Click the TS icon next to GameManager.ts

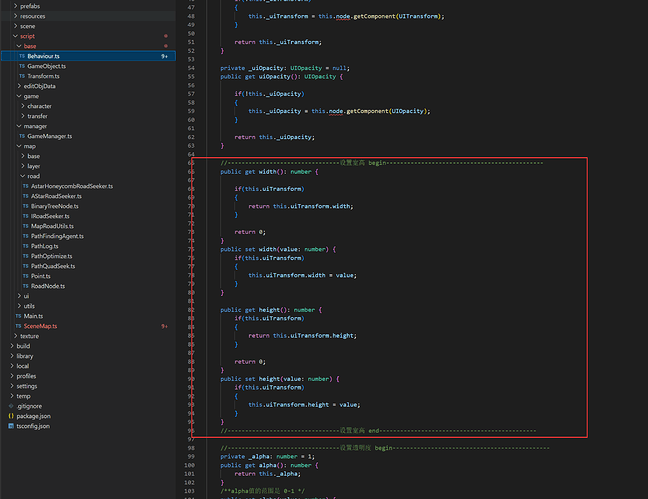point(22,136)
